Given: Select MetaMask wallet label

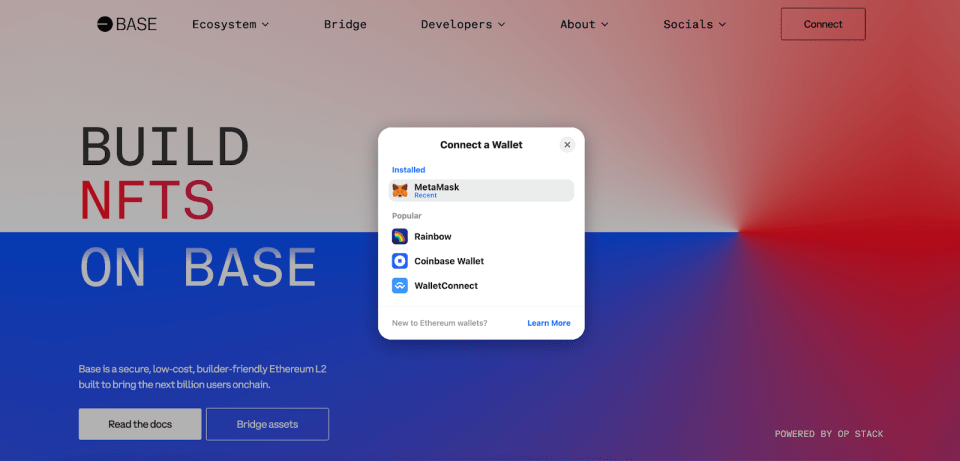Looking at the screenshot, I should [x=437, y=187].
